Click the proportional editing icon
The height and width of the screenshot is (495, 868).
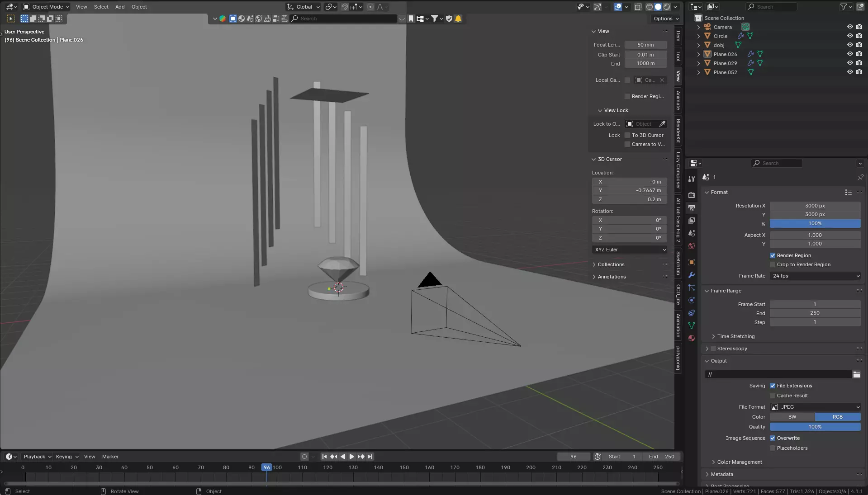[370, 7]
